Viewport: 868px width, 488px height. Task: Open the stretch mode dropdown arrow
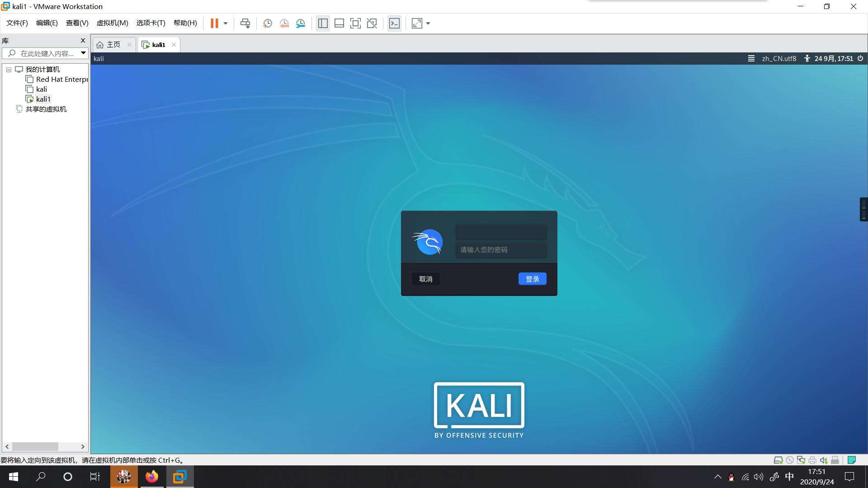428,23
